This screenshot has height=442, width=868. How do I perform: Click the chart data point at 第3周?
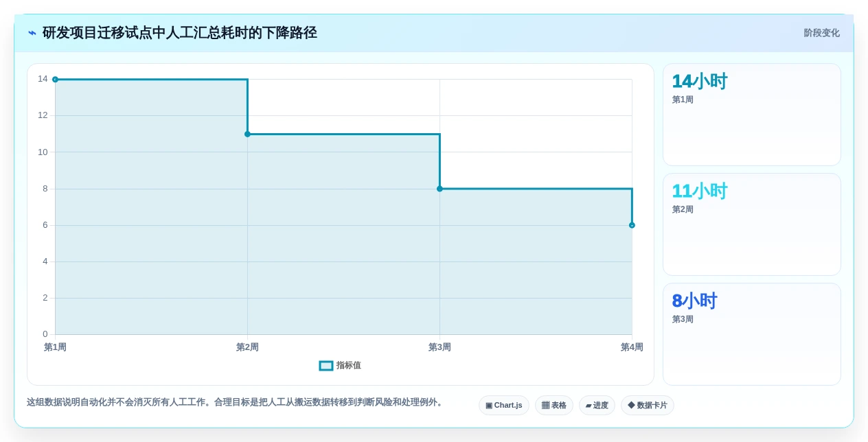click(439, 189)
